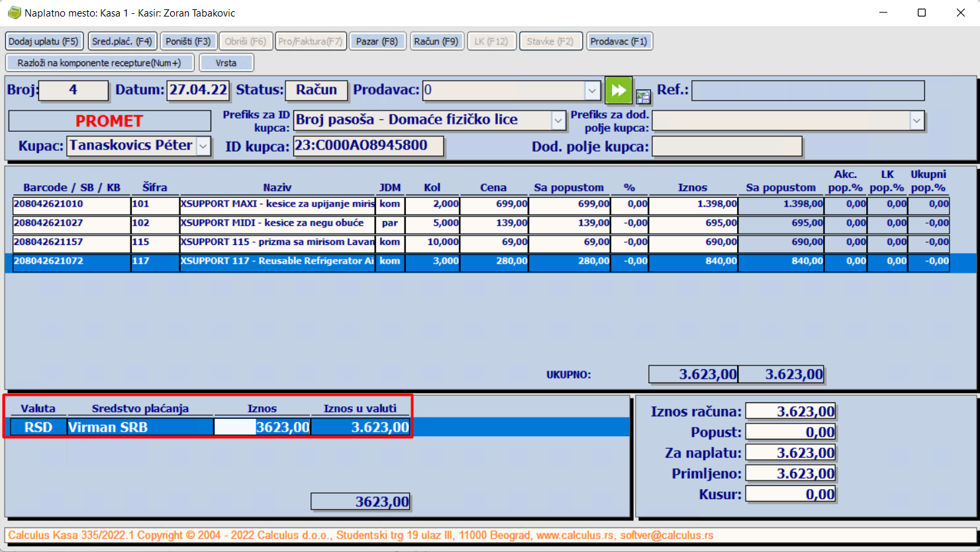Maximize the Naplatno mesto window
Image resolution: width=980 pixels, height=552 pixels.
[921, 13]
